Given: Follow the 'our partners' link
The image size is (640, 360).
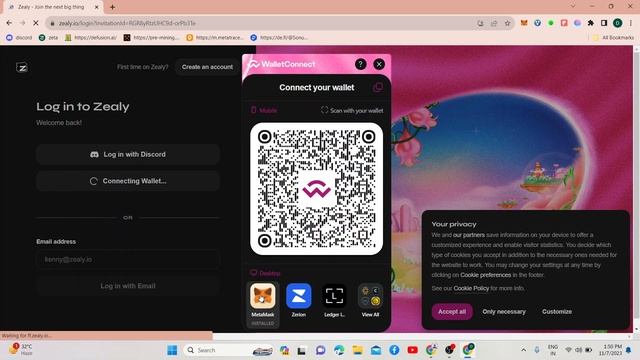Looking at the screenshot, I should click(x=469, y=235).
